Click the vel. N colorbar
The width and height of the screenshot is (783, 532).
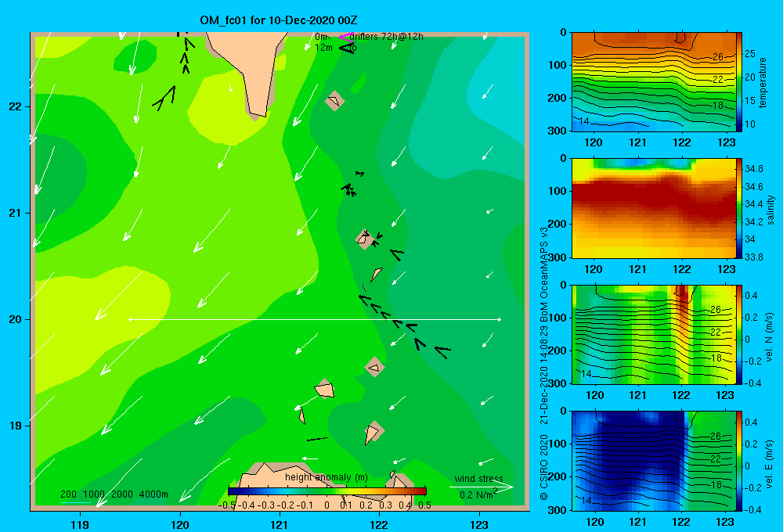[738, 334]
